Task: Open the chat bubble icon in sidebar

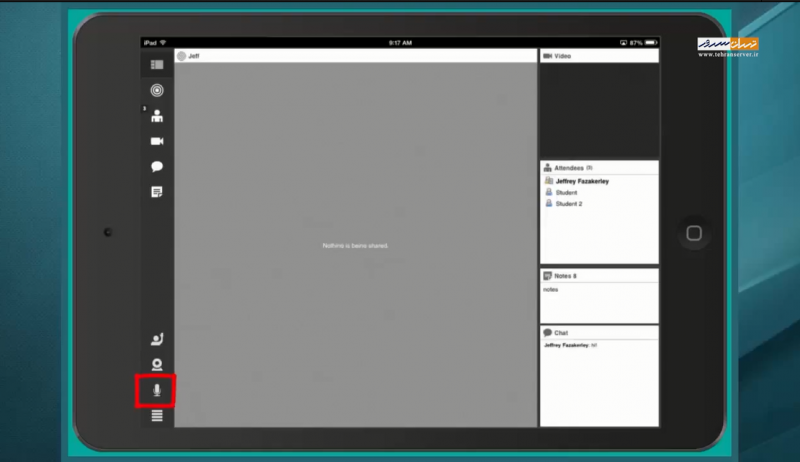Action: [x=157, y=166]
